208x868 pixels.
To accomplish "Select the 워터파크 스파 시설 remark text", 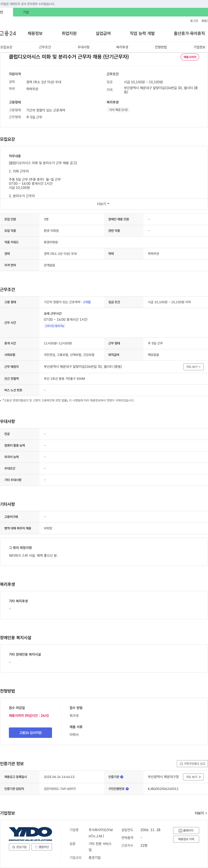I will coord(33,555).
